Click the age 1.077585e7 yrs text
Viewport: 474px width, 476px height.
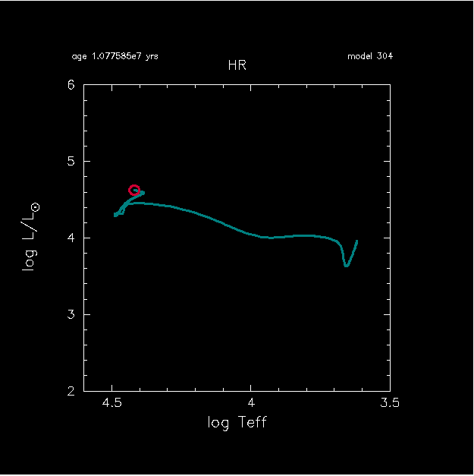(x=115, y=56)
